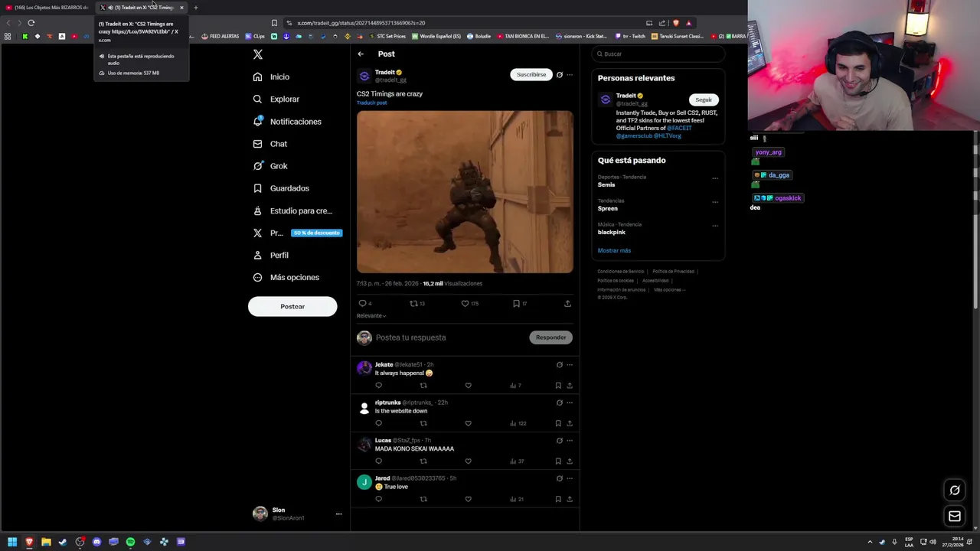Click the Buscar search box

[658, 54]
